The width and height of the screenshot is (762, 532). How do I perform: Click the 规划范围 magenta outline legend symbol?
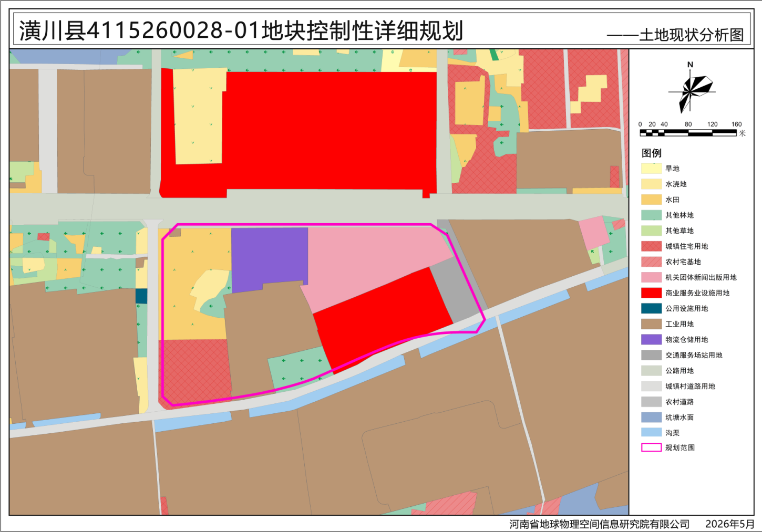(651, 447)
